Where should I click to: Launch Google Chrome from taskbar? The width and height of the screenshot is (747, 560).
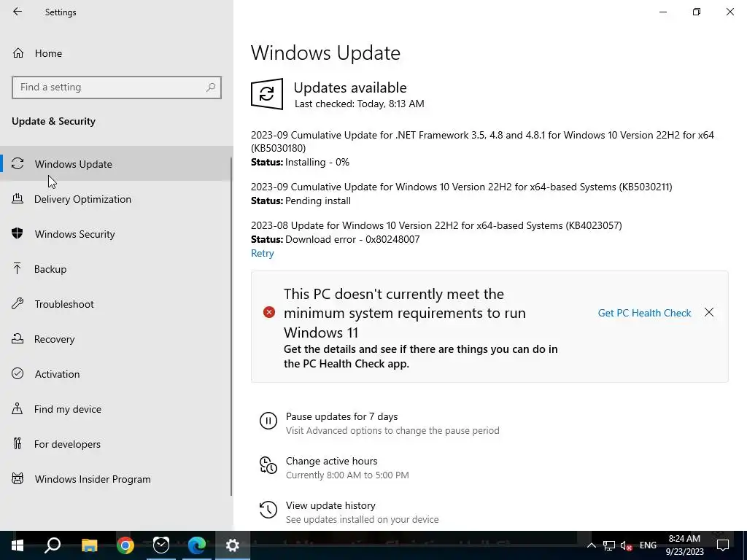[125, 545]
